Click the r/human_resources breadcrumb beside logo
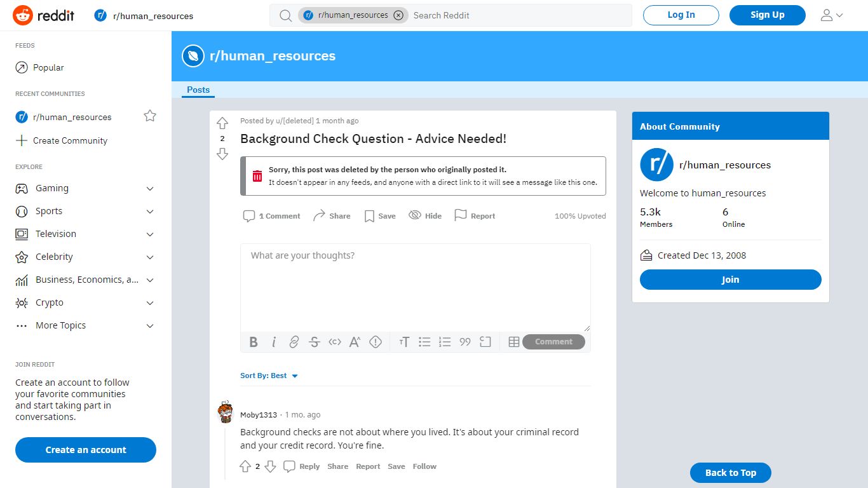This screenshot has width=868, height=488. 144,16
